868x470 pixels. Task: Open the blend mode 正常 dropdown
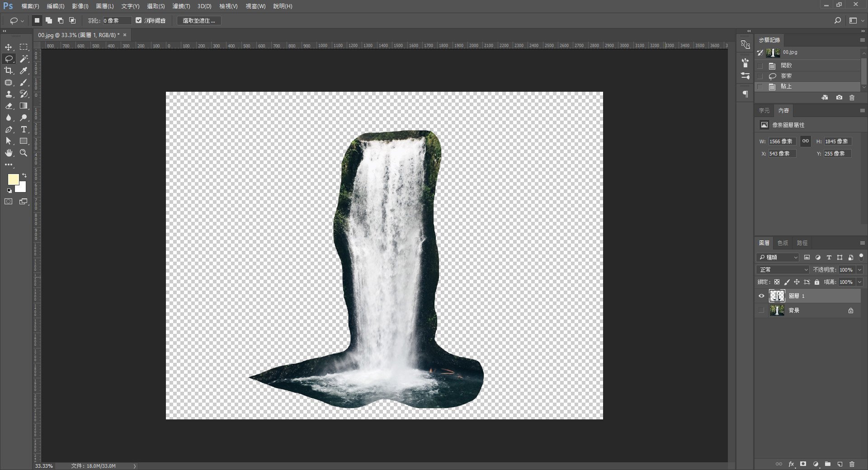(x=783, y=270)
